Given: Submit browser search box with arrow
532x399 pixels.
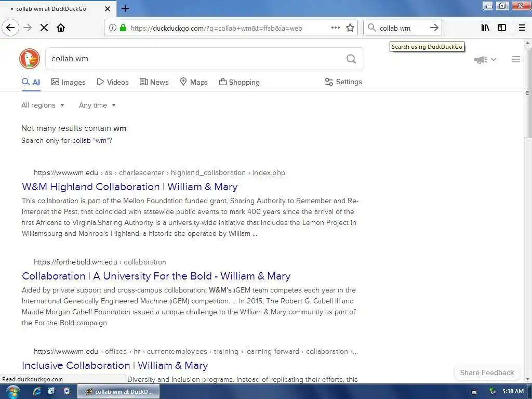Looking at the screenshot, I should click(x=434, y=28).
